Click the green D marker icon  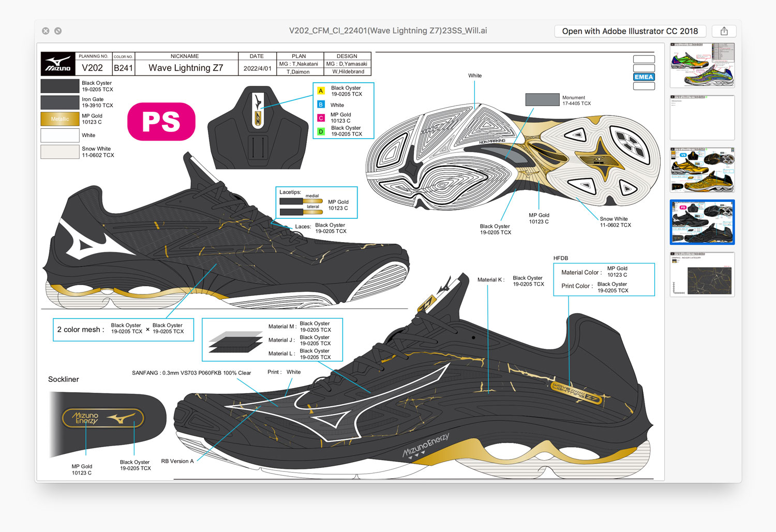click(321, 131)
